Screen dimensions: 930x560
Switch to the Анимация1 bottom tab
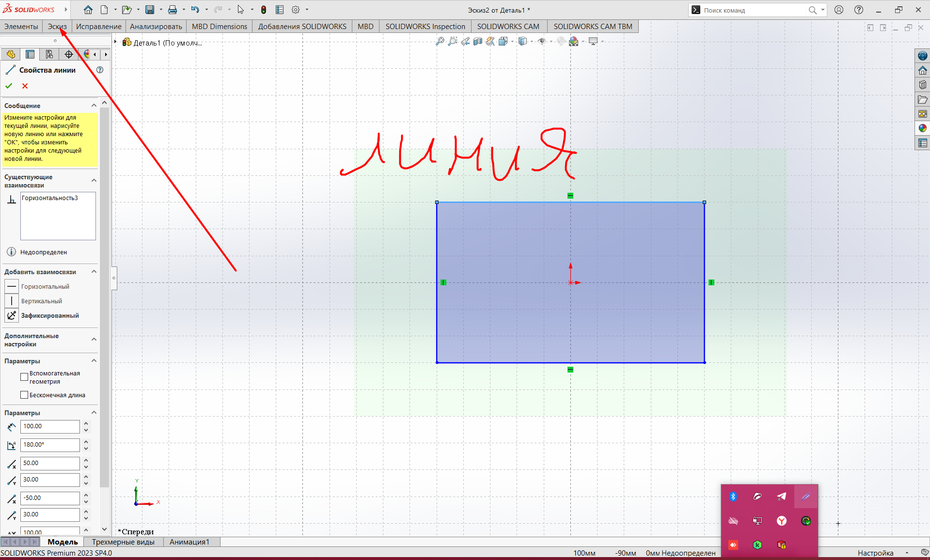(x=189, y=542)
